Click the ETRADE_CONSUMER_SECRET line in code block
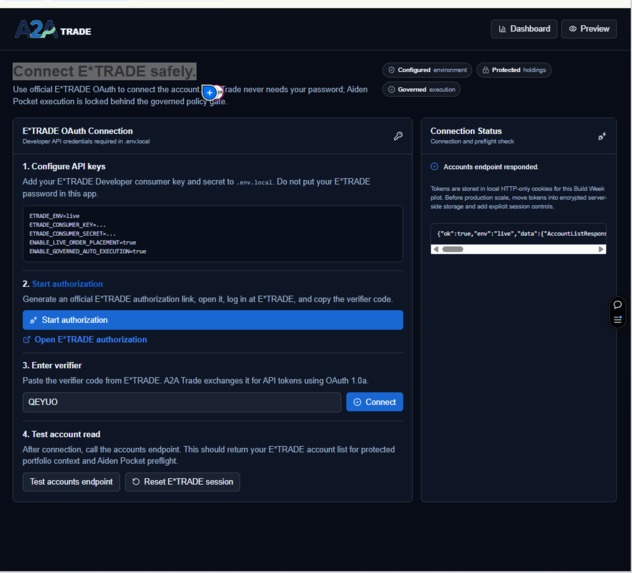632x573 pixels. [72, 234]
